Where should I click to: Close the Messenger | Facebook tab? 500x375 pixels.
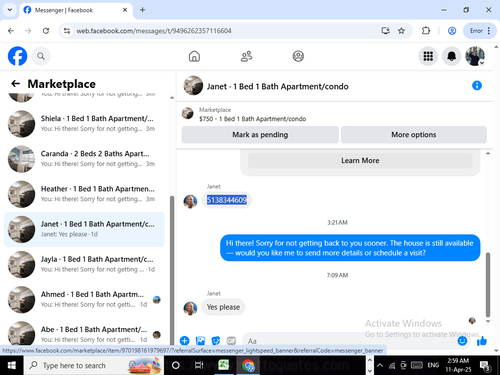pyautogui.click(x=125, y=10)
